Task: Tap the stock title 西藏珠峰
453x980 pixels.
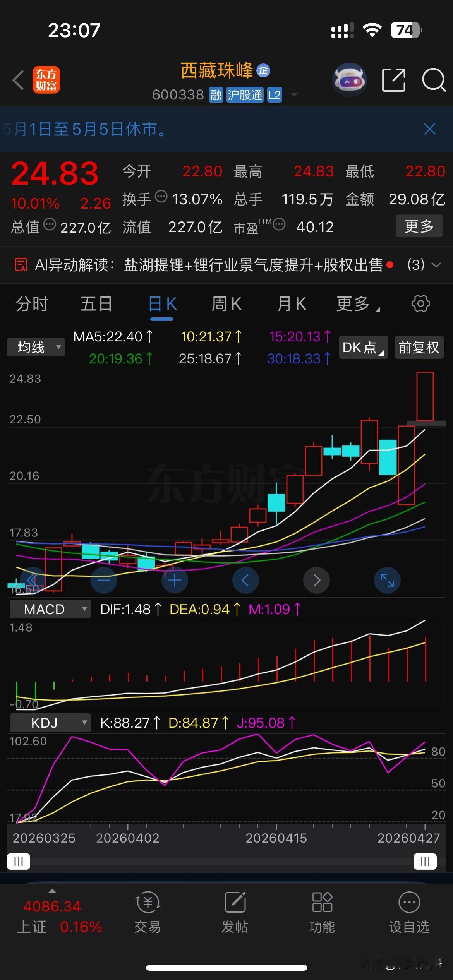Action: point(217,70)
